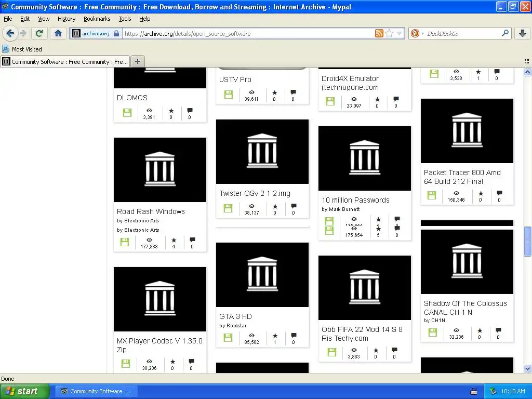Click the Shadow Of The Colossus floppy icon
Viewport: 532px width, 399px height.
433,332
